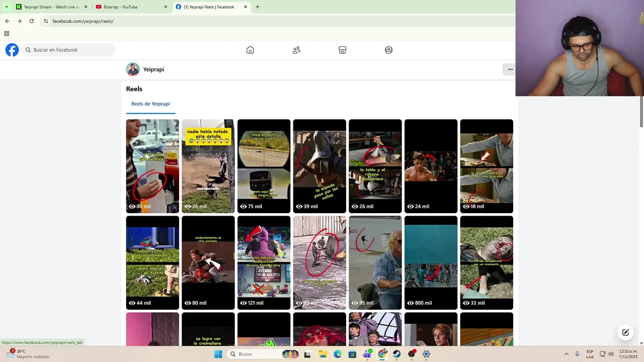Screen dimensions: 644x362
Task: Open the Facebook home icon in navigation
Action: point(250,50)
